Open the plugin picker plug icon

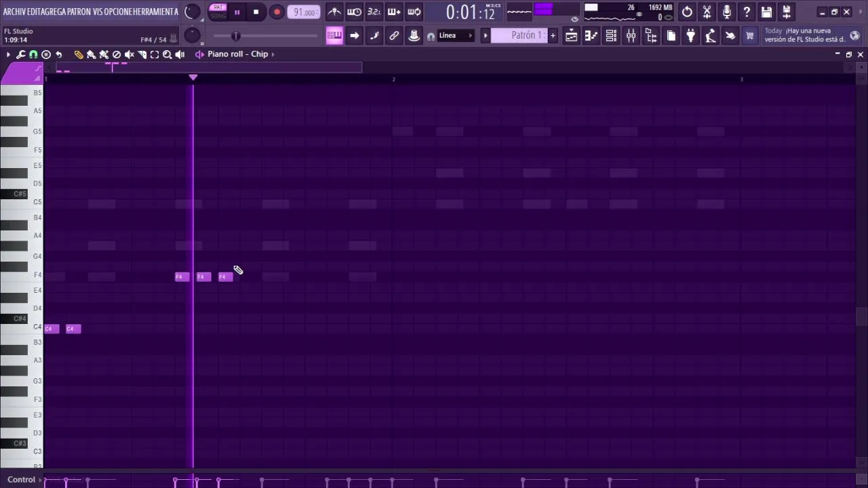point(690,36)
